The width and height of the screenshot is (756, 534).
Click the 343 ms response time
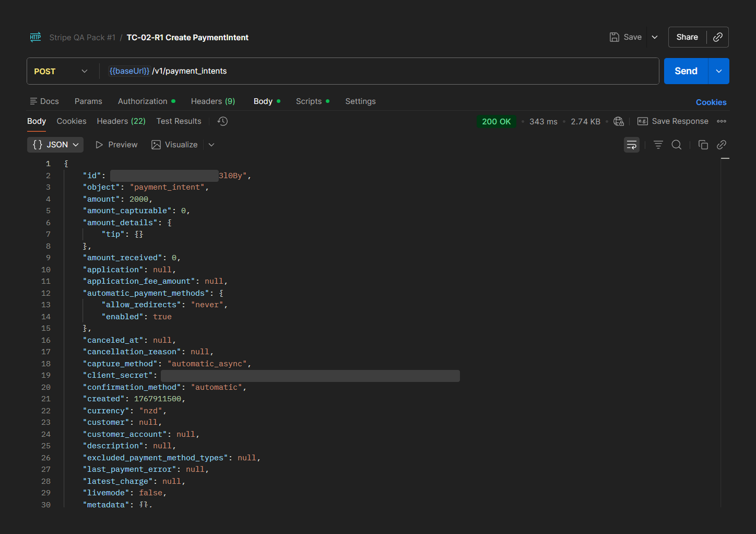(543, 122)
